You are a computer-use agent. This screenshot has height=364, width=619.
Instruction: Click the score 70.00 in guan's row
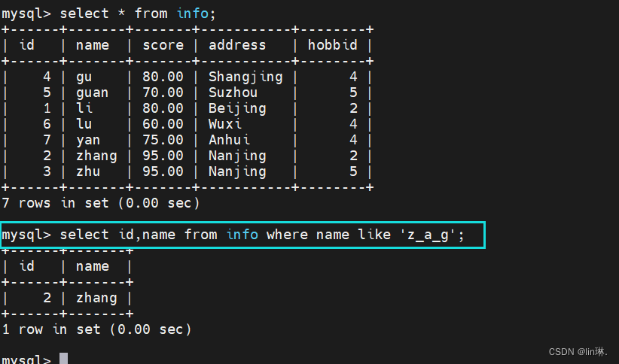(163, 93)
